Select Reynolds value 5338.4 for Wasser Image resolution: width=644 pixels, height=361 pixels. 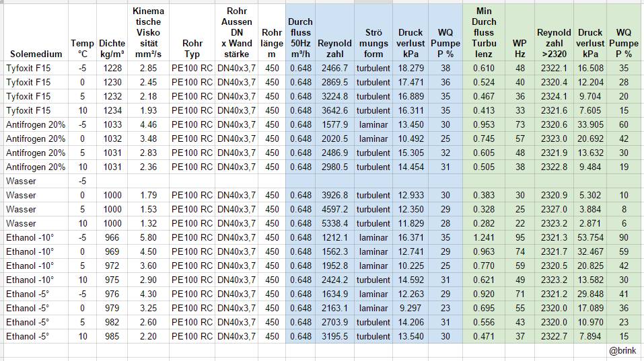pos(334,224)
